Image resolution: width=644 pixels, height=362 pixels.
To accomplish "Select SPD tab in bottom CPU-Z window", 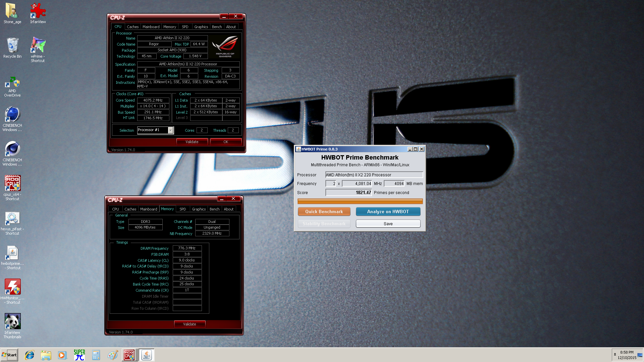I will coord(183,209).
